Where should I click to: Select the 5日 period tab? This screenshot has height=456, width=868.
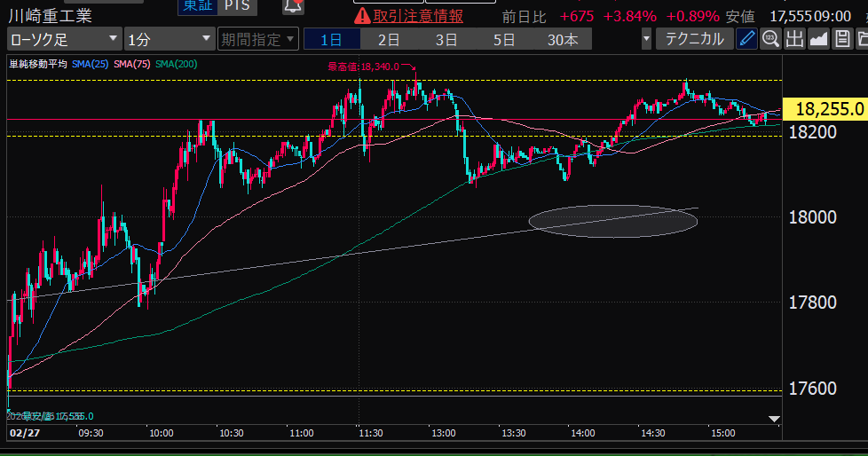pyautogui.click(x=504, y=39)
